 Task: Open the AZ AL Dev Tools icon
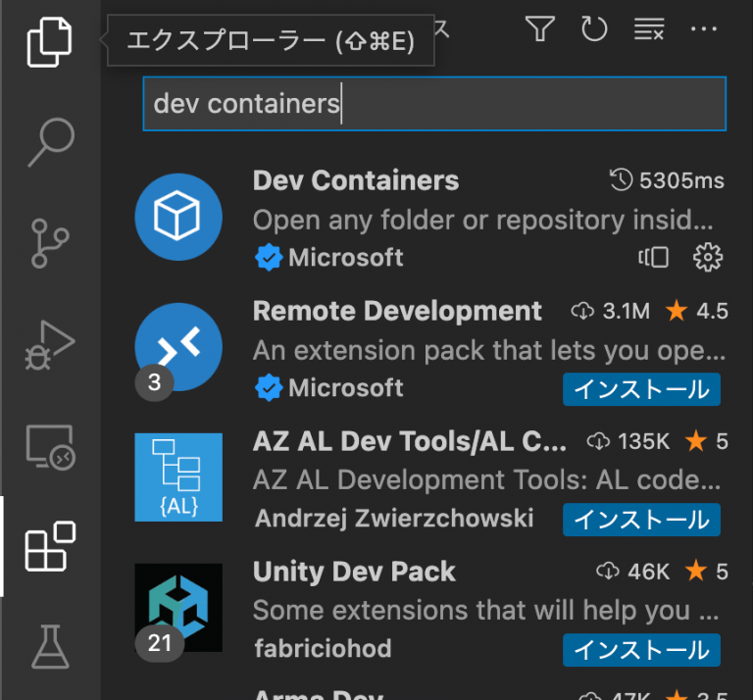(178, 477)
